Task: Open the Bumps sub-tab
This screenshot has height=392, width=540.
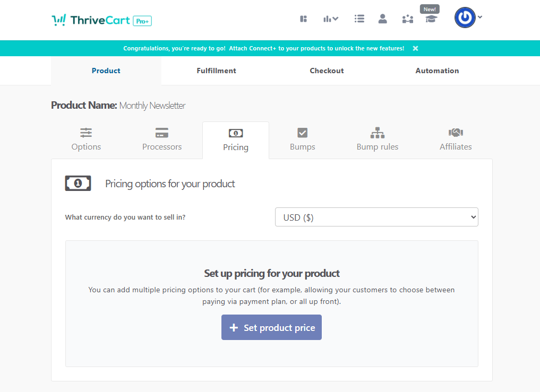Action: pyautogui.click(x=303, y=140)
